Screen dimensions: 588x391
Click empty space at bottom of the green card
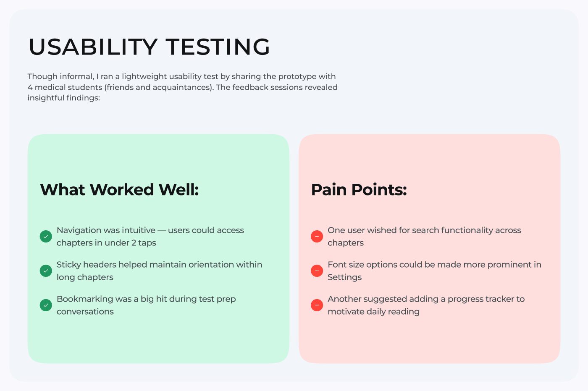click(x=158, y=342)
